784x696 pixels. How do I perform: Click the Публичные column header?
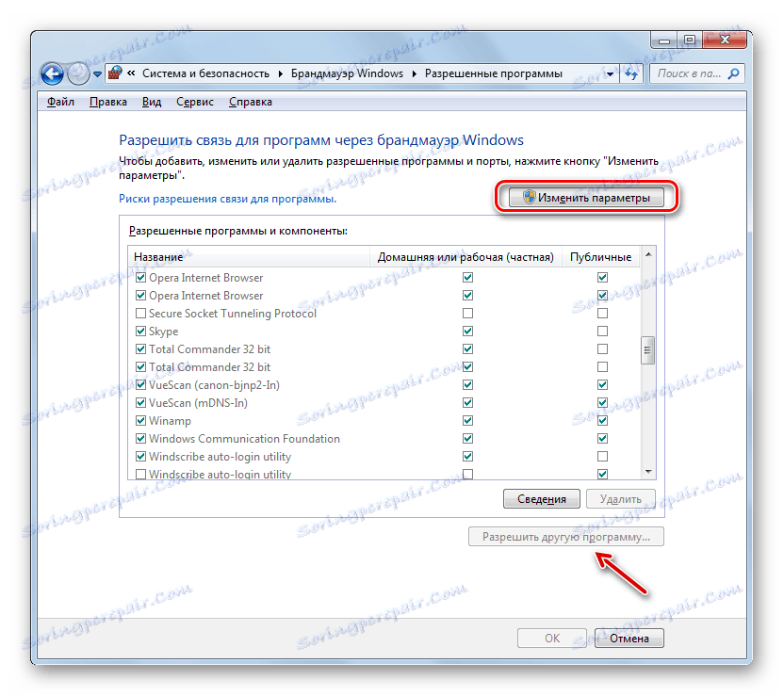click(x=600, y=257)
